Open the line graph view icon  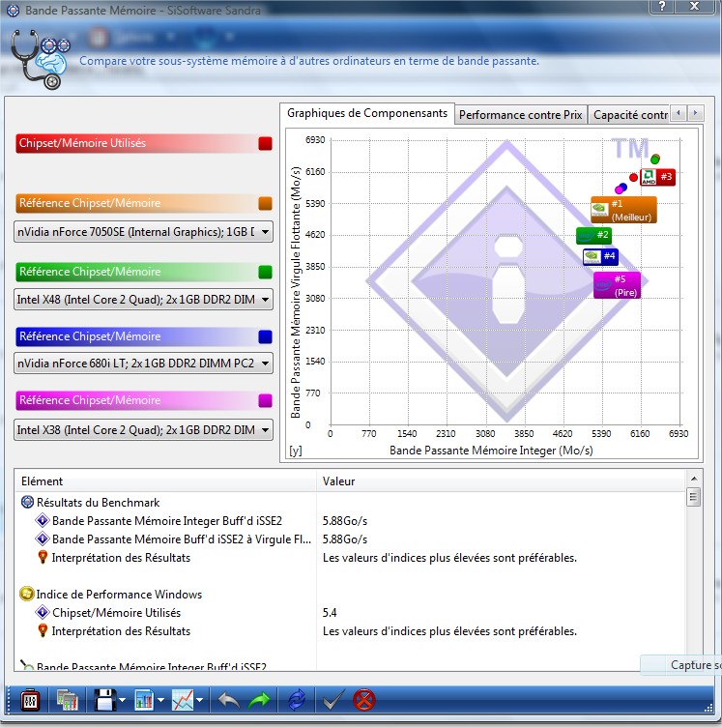click(x=183, y=700)
